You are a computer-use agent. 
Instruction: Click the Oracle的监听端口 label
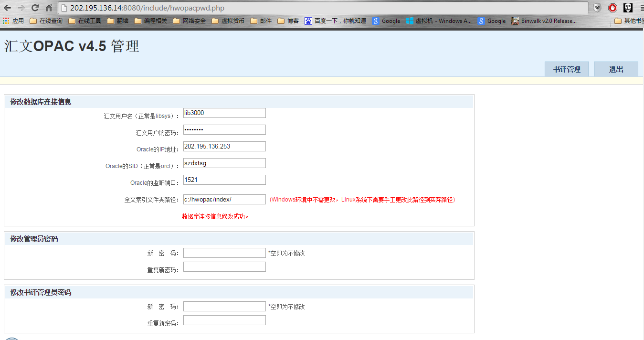pos(155,183)
